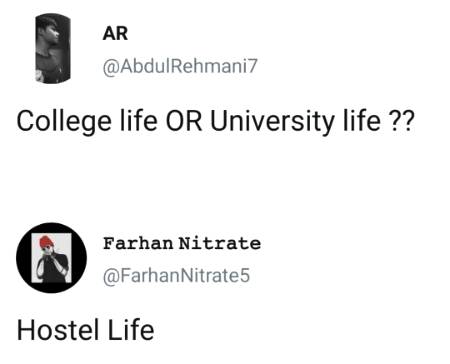This screenshot has width=450, height=364.
Task: Click the Farhan Nitrate display name
Action: [x=182, y=243]
